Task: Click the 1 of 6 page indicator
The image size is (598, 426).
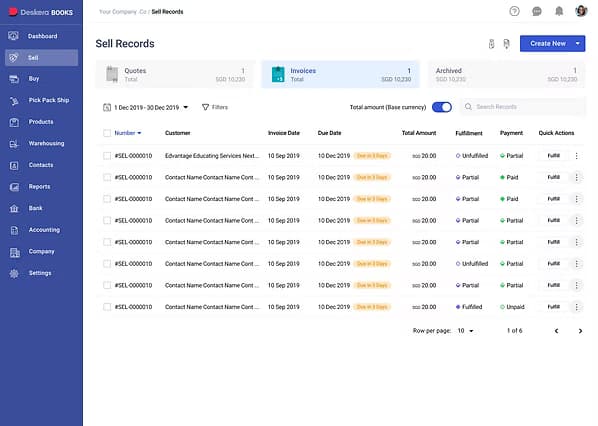Action: coord(514,331)
